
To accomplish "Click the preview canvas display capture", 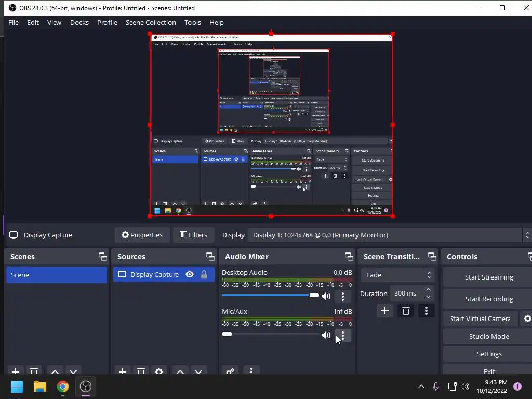I will click(x=271, y=125).
